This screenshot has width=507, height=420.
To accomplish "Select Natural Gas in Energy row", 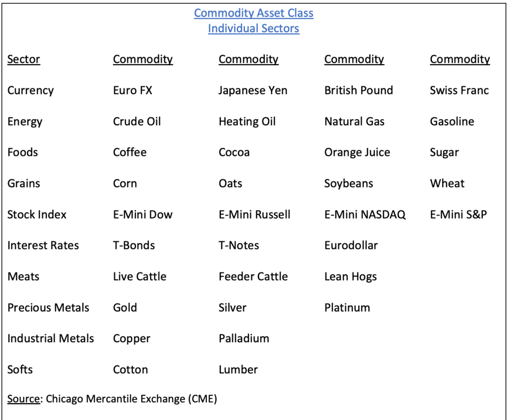I will pos(355,121).
